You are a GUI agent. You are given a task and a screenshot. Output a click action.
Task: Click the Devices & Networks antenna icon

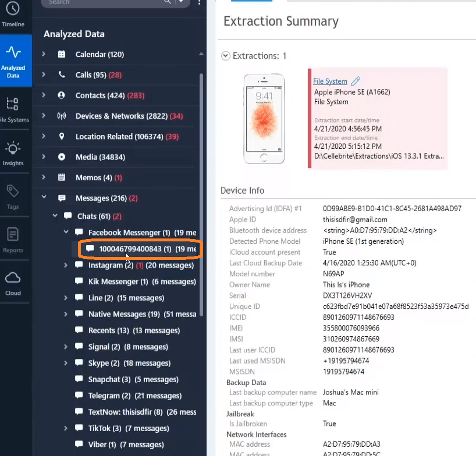(x=62, y=116)
